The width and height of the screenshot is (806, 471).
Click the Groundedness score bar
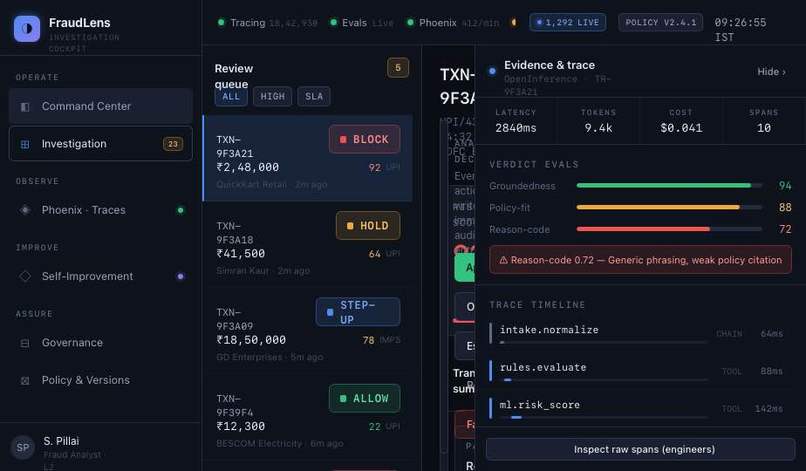(x=669, y=186)
